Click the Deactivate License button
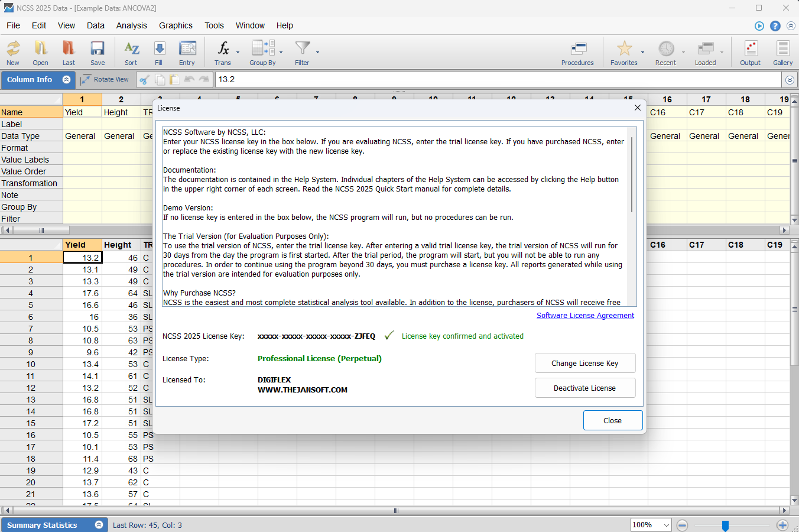 (585, 388)
